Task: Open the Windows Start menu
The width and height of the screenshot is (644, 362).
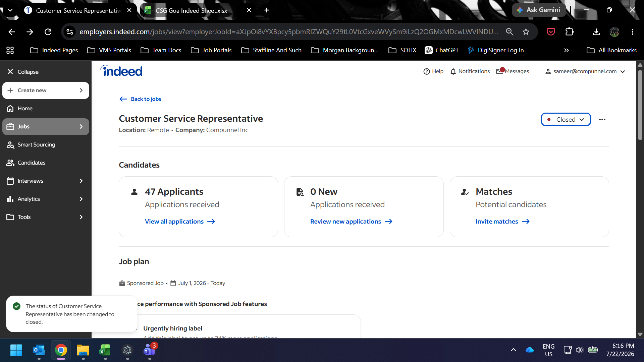Action: click(x=16, y=350)
